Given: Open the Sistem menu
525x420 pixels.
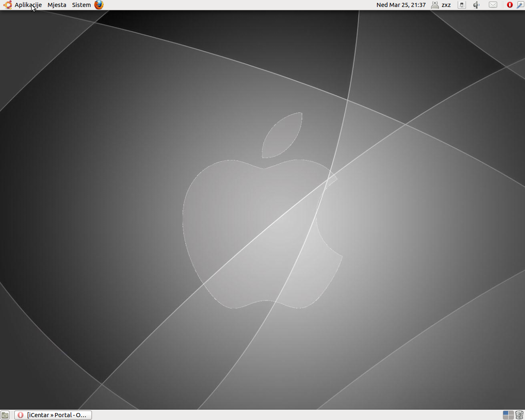Looking at the screenshot, I should pos(81,5).
